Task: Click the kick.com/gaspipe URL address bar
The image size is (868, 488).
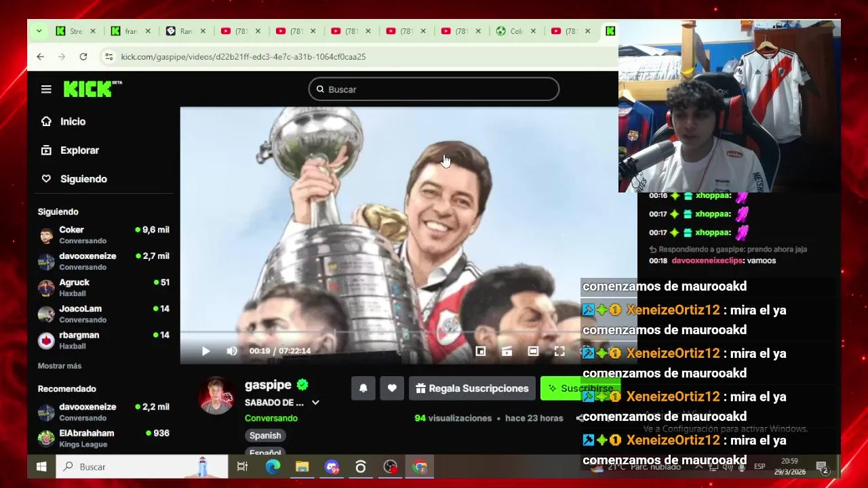Action: 243,57
